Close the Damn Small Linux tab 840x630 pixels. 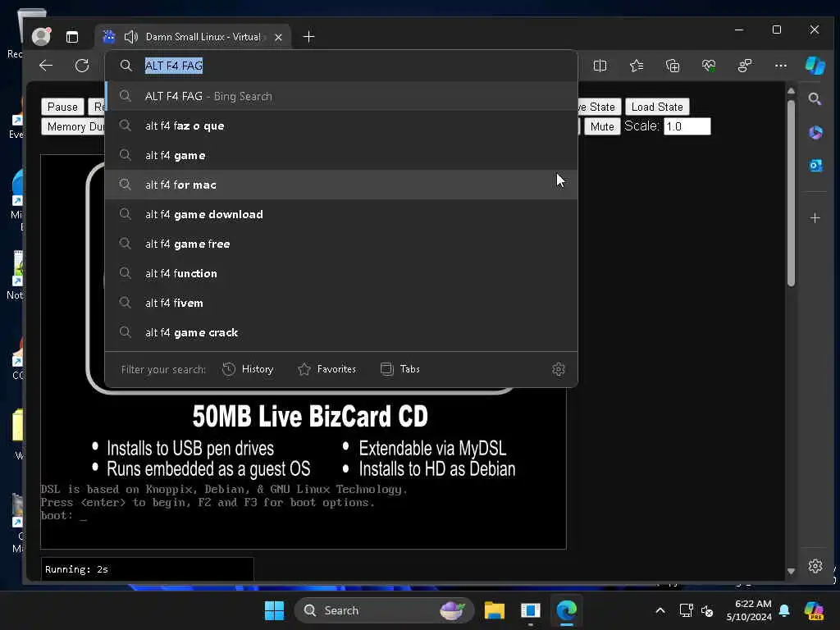[278, 37]
